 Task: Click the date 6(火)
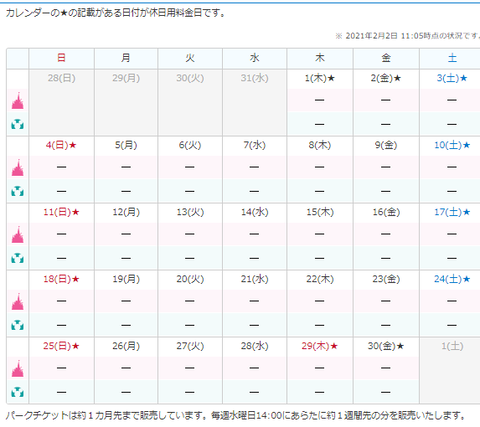(190, 145)
